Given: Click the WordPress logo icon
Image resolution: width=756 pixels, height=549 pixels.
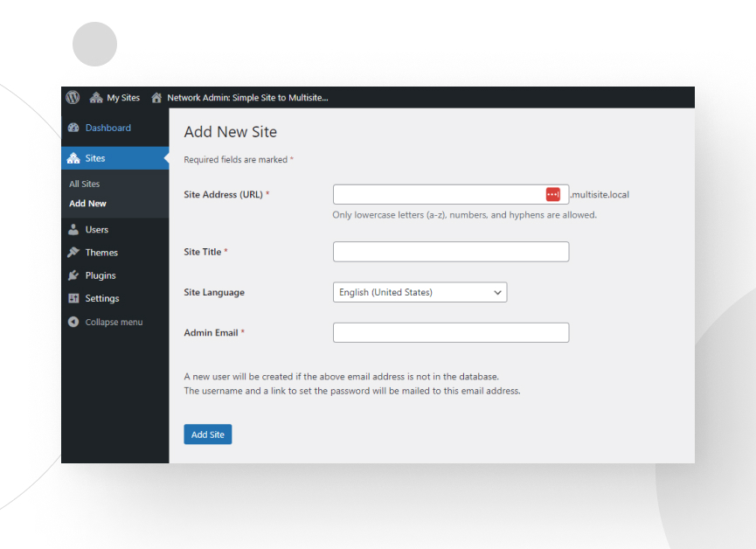Looking at the screenshot, I should point(73,97).
